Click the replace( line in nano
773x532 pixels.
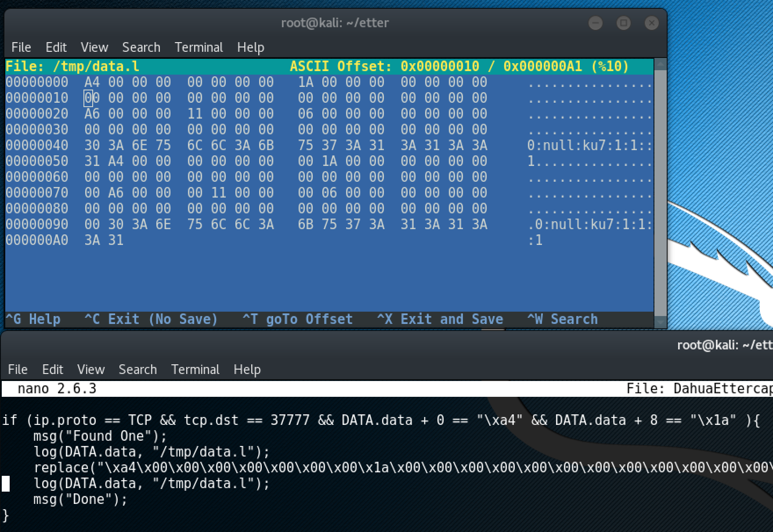click(x=403, y=468)
